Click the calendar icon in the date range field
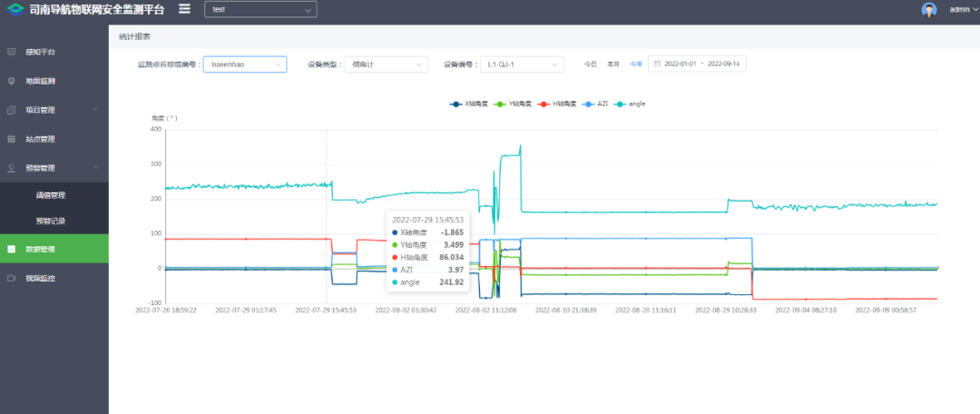 (657, 64)
